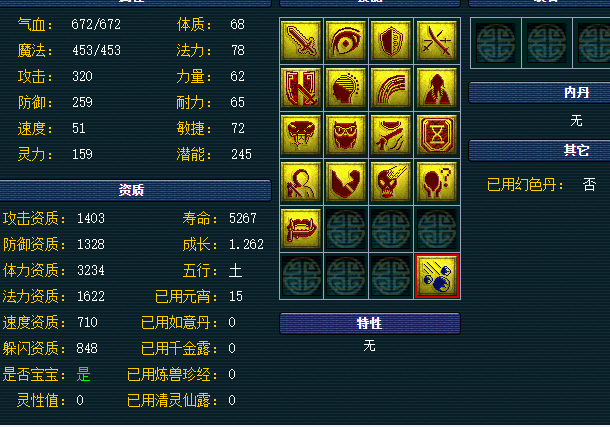
Task: Click the owl face skill icon
Action: 345,135
